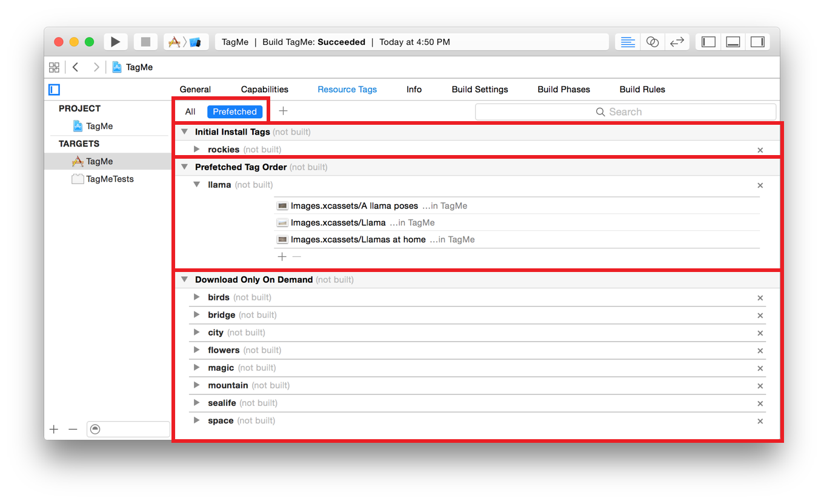Switch to the Capabilities tab
824x504 pixels.
[265, 89]
